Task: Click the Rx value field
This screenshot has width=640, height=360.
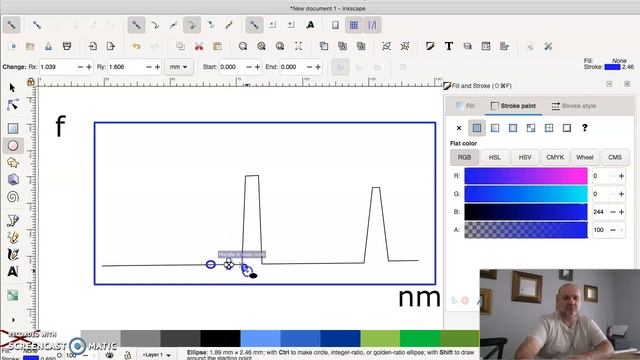Action: point(58,67)
